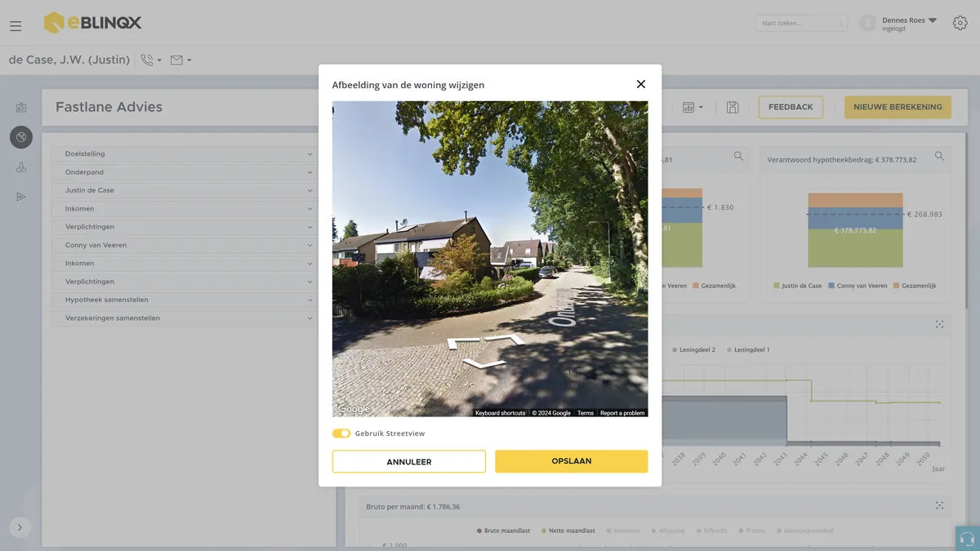Image resolution: width=980 pixels, height=551 pixels.
Task: Expand the Doelstelling section
Action: pyautogui.click(x=183, y=154)
